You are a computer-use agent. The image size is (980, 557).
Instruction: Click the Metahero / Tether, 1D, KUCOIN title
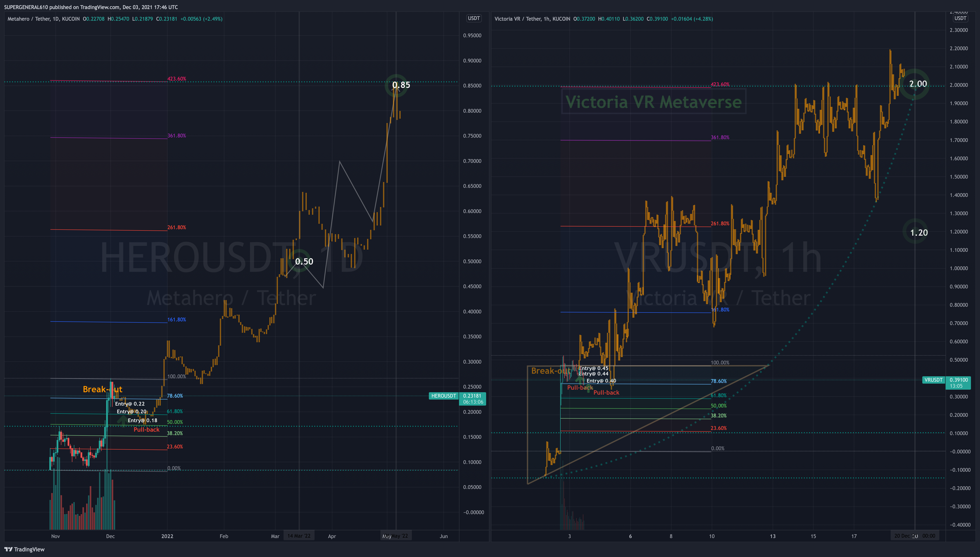[x=43, y=19]
